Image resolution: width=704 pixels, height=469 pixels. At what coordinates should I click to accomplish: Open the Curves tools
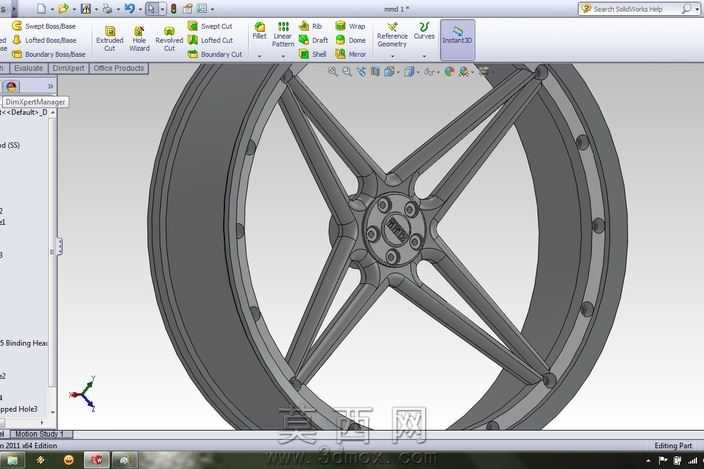tap(424, 31)
